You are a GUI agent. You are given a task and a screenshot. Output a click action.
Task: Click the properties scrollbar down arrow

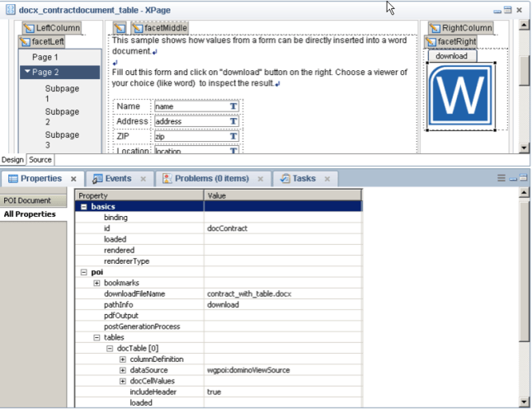pyautogui.click(x=524, y=402)
